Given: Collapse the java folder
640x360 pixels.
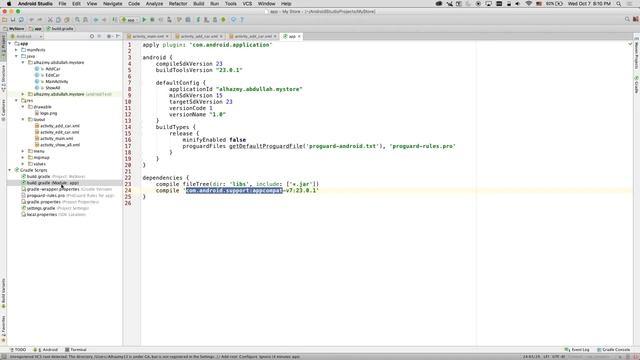Looking at the screenshot, I should click(16, 56).
